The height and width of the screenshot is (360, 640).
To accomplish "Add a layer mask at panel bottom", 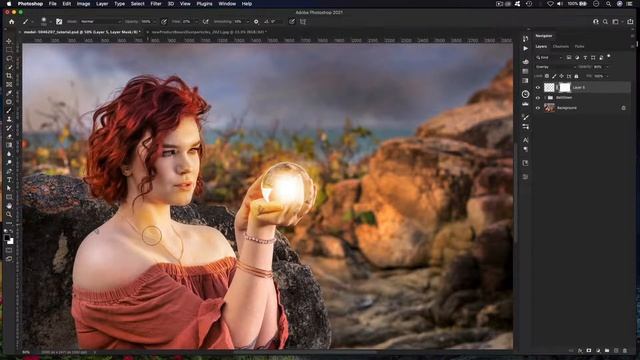I will pyautogui.click(x=589, y=351).
